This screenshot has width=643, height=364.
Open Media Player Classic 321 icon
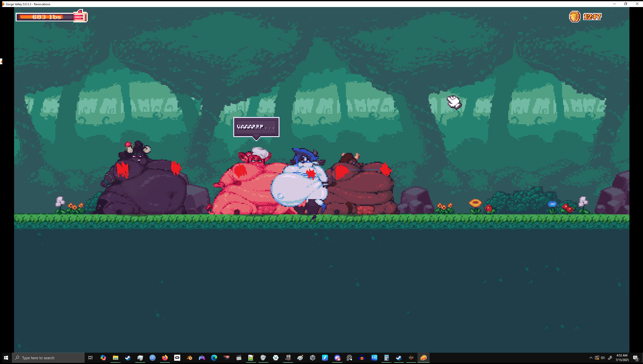point(239,358)
